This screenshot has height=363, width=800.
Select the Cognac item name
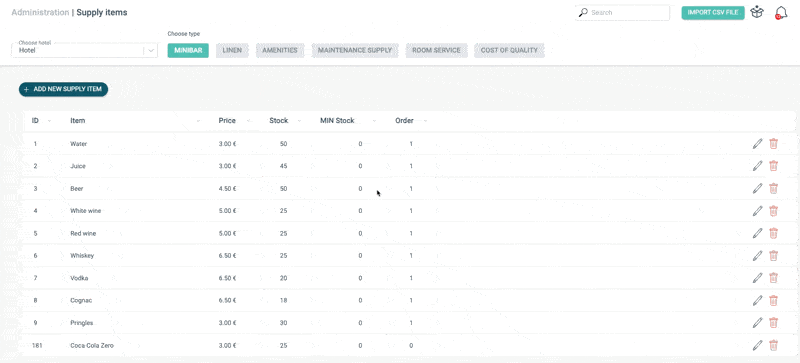pos(80,301)
